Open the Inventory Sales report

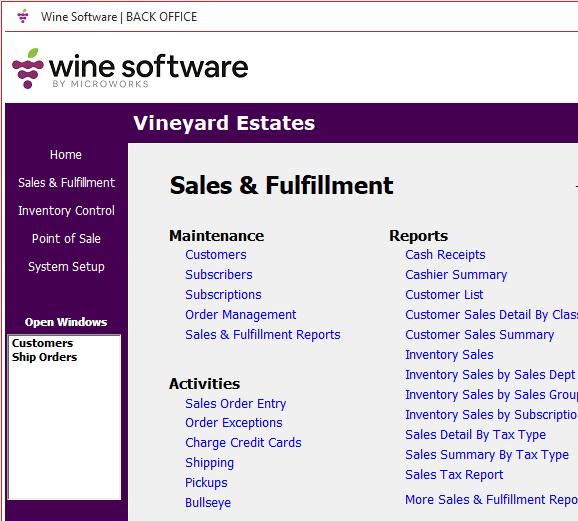pos(449,355)
